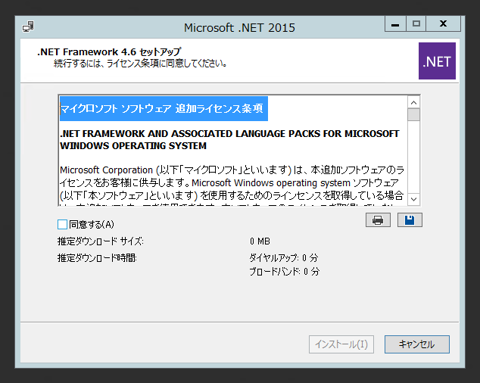Cancel setup with キャンセル button

417,344
